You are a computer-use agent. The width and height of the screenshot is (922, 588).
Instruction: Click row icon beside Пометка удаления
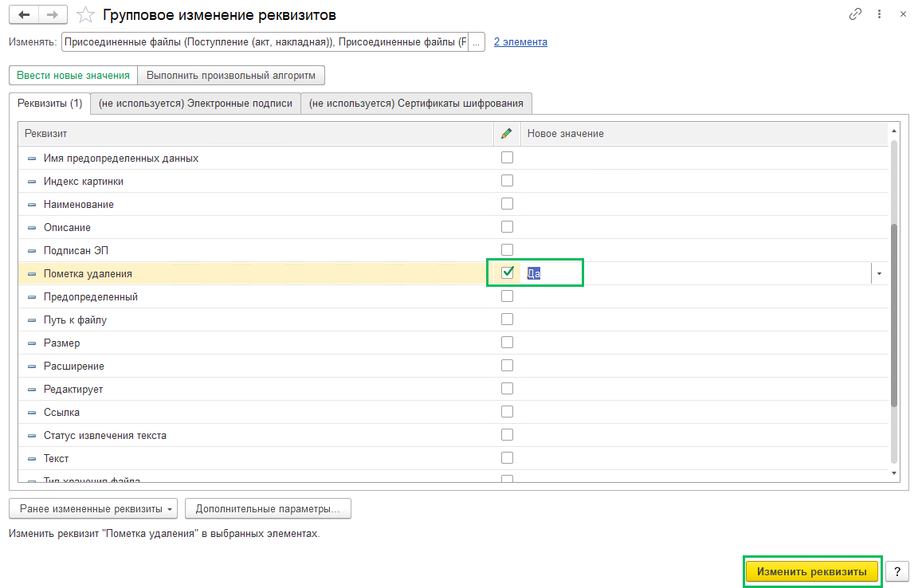(x=32, y=274)
